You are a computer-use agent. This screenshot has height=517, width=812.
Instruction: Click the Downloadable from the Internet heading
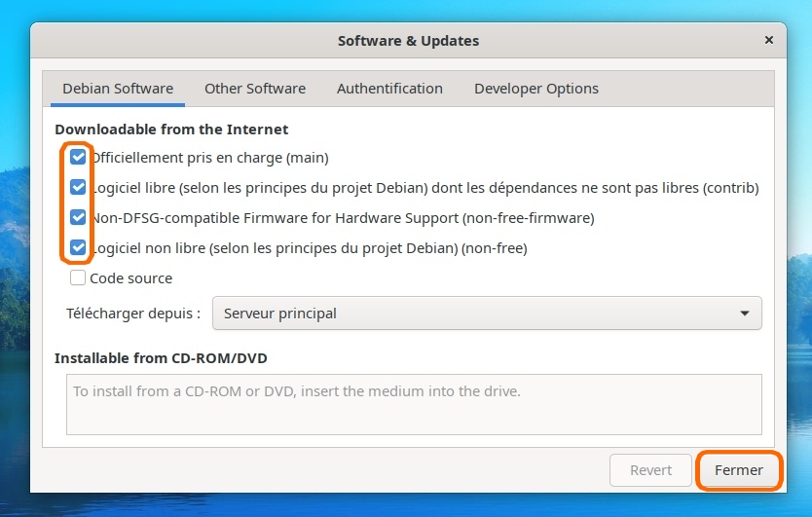(x=171, y=129)
